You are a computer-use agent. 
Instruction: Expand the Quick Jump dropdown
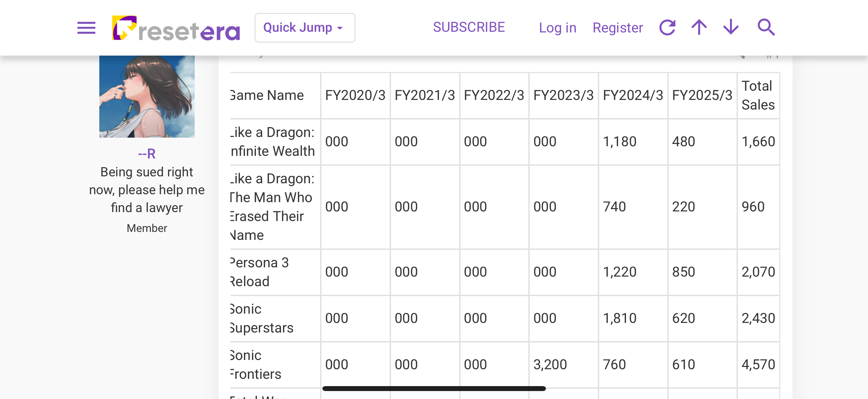coord(305,27)
